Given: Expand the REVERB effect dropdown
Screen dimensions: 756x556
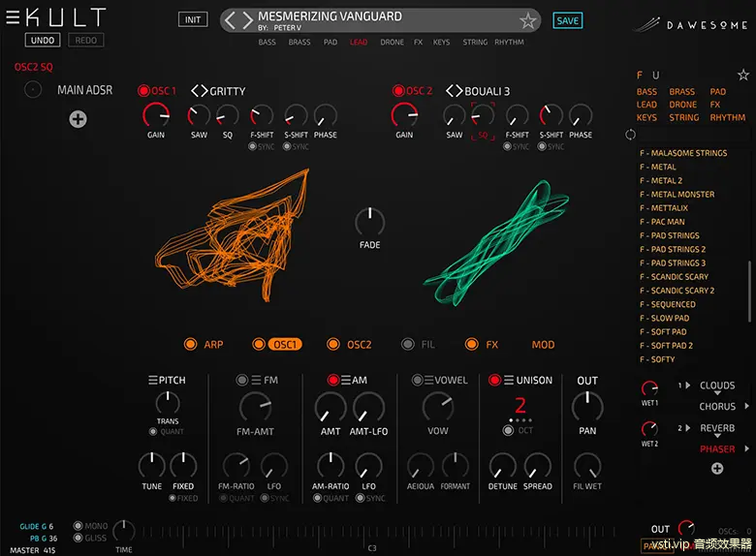Looking at the screenshot, I should tap(717, 428).
